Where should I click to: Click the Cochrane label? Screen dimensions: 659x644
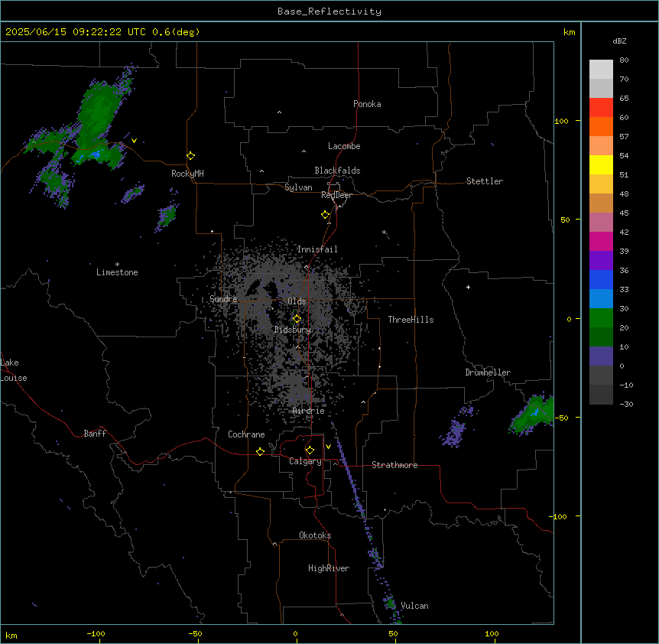coord(246,434)
